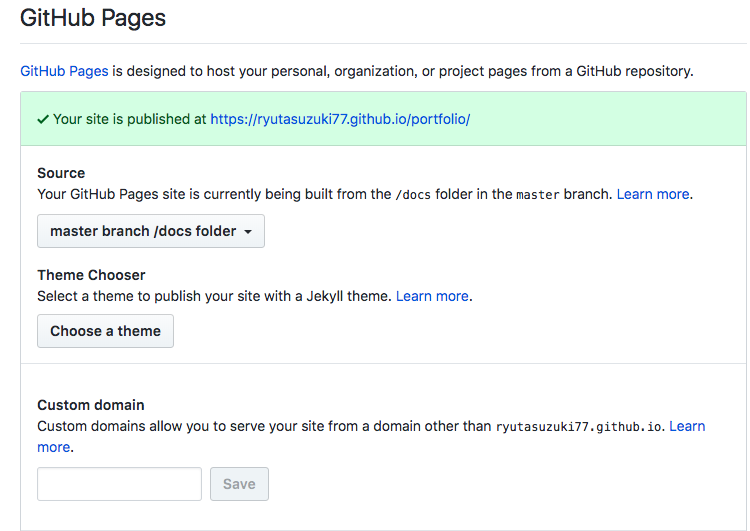The image size is (750, 531).
Task: Click the Source section heading
Action: pyautogui.click(x=61, y=173)
